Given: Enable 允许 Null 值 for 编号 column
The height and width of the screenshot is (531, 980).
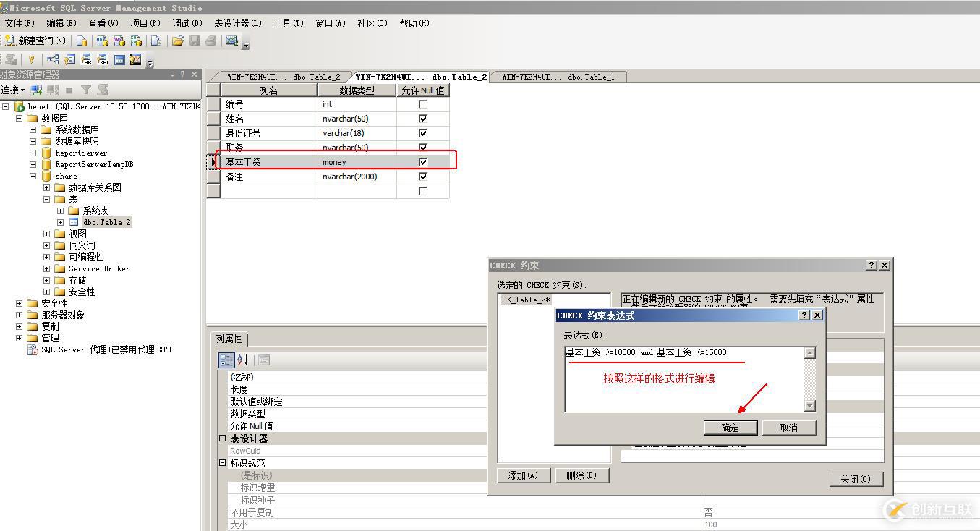Looking at the screenshot, I should pos(422,103).
